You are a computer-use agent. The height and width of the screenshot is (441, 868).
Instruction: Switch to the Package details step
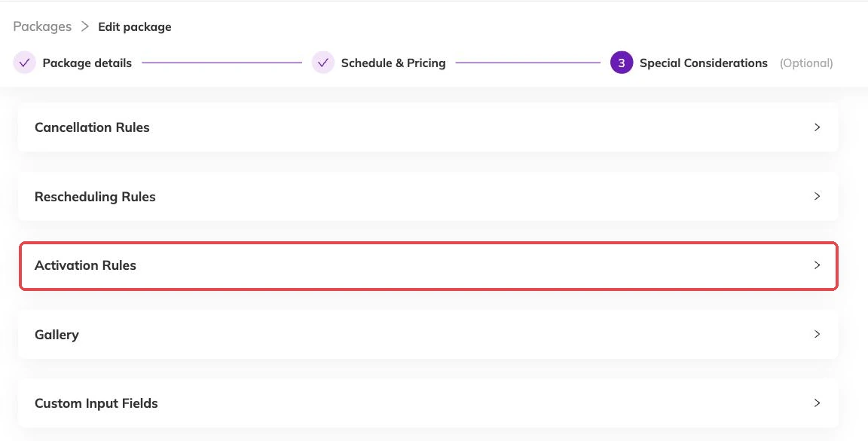coord(87,63)
